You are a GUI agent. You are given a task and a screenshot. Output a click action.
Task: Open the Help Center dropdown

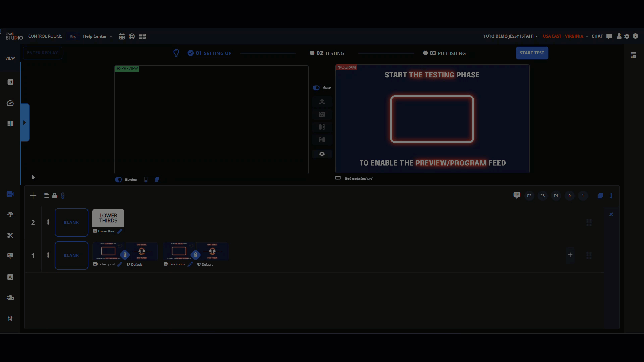point(97,36)
